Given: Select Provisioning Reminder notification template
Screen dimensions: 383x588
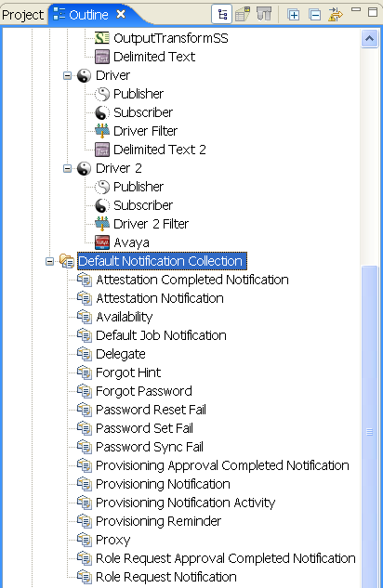Looking at the screenshot, I should tap(158, 521).
